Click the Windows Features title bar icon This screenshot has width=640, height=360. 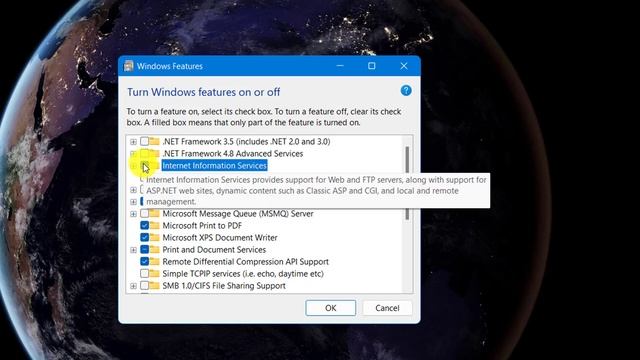click(x=129, y=66)
